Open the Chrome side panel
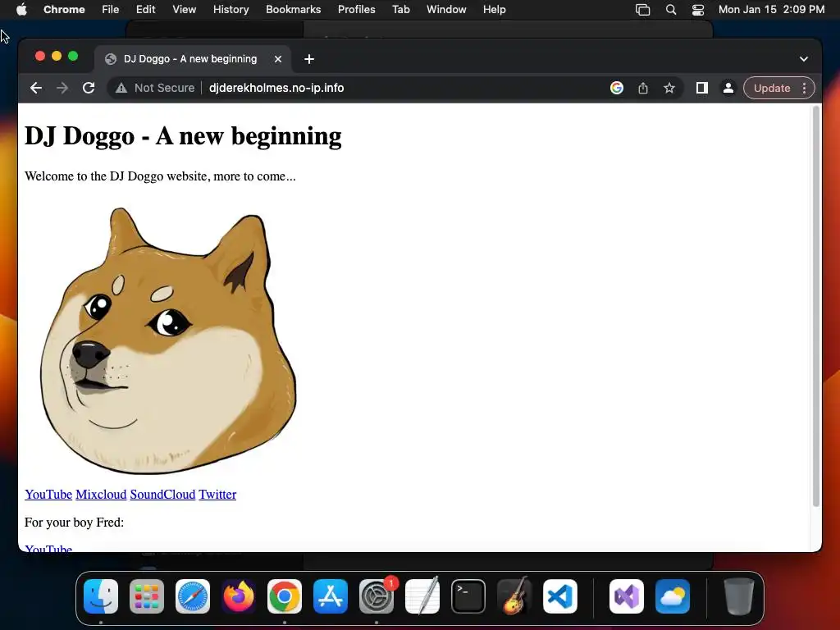Screen dimensions: 840x630 (x=702, y=88)
